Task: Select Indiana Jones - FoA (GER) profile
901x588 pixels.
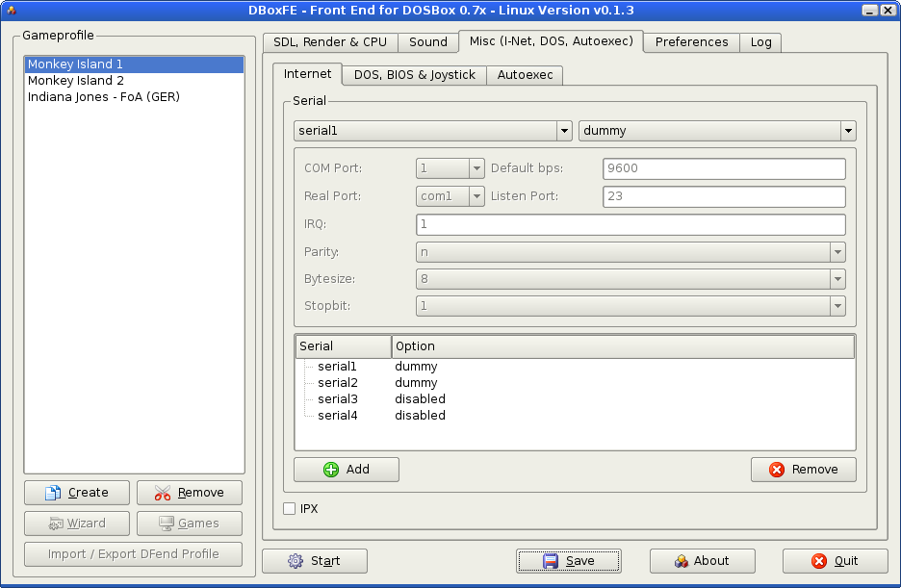Action: click(104, 97)
